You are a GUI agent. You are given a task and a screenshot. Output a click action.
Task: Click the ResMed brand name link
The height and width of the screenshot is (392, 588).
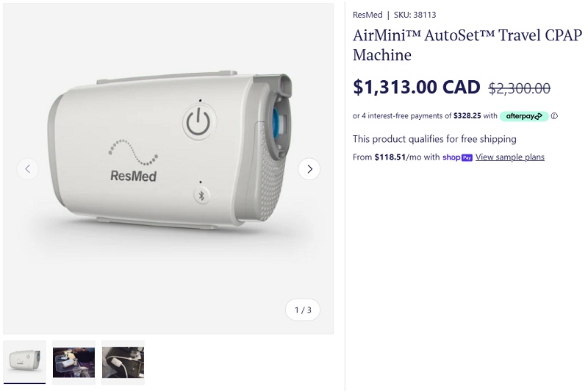pos(367,15)
